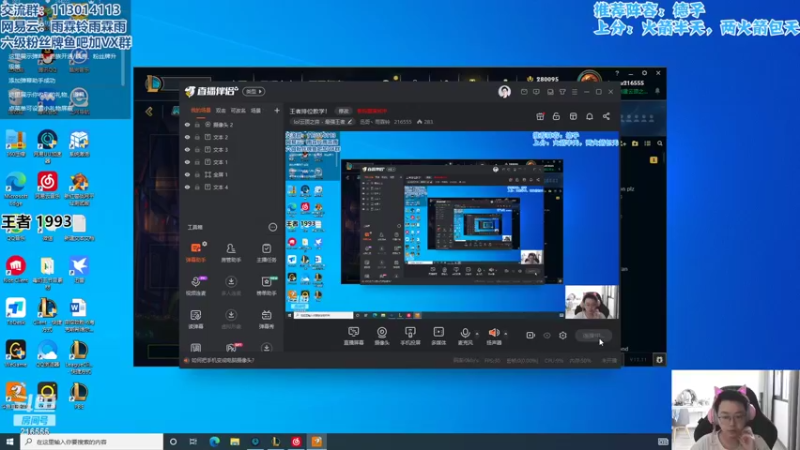Open NetEase Cloud Music desktop icon
The width and height of the screenshot is (800, 450).
[x=47, y=186]
